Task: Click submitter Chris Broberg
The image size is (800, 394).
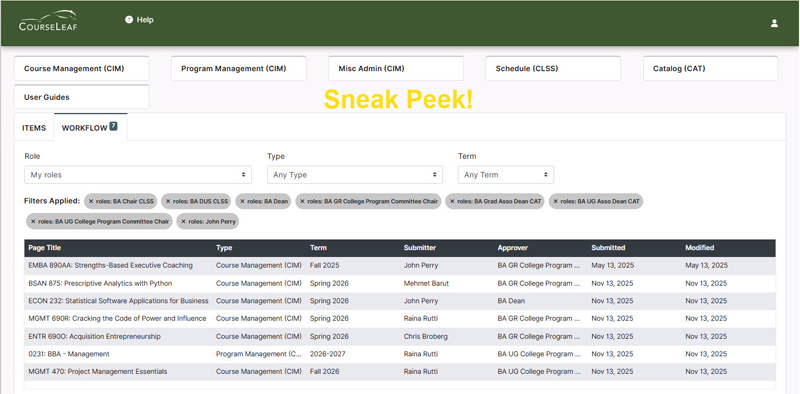Action: (x=426, y=336)
